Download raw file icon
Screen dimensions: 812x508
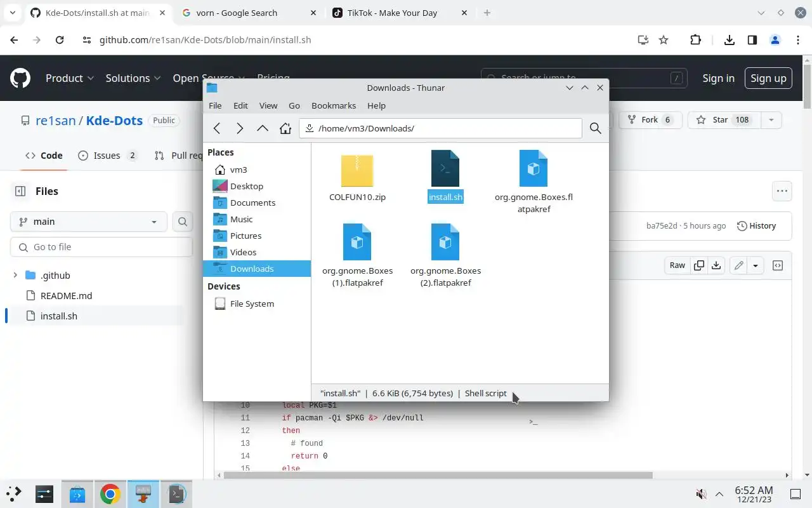(716, 265)
